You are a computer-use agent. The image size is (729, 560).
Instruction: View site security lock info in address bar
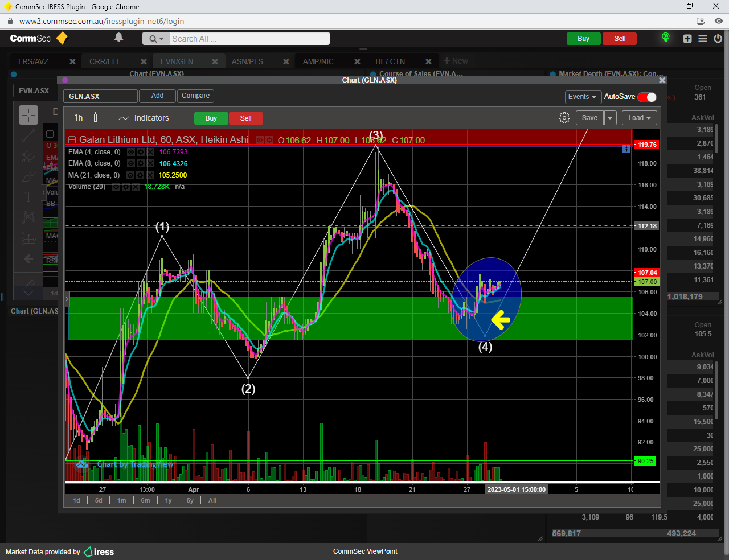click(x=10, y=21)
